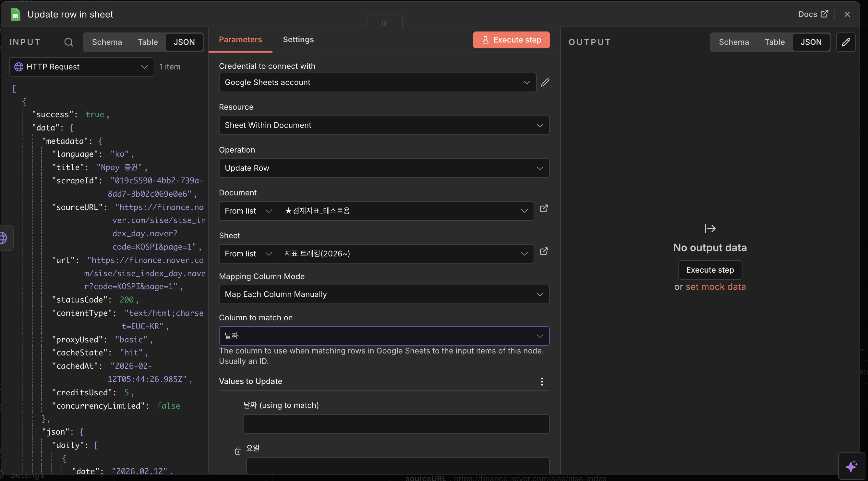Open the AI assistant sparkle button
This screenshot has height=481, width=868.
(x=851, y=466)
